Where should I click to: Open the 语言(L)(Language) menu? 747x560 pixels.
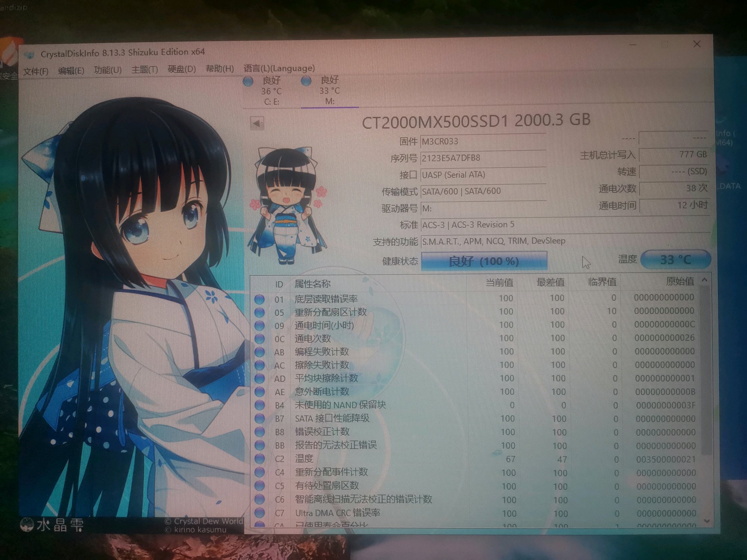tap(279, 68)
